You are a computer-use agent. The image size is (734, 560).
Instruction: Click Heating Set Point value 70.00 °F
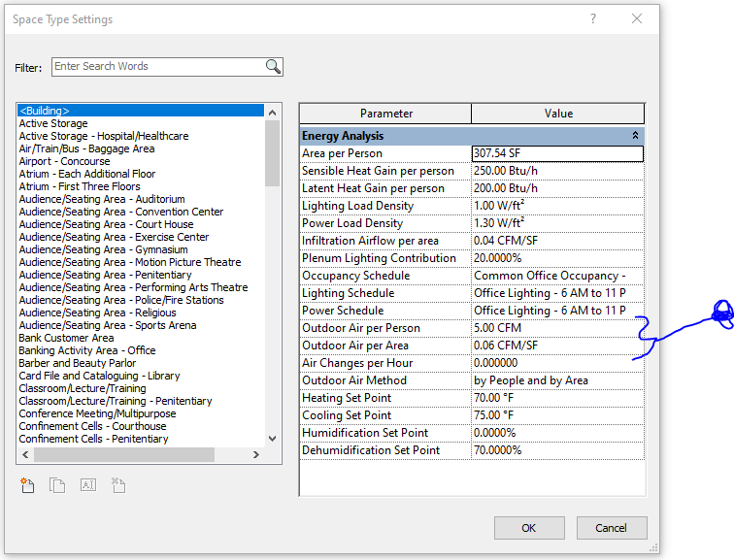pyautogui.click(x=557, y=398)
